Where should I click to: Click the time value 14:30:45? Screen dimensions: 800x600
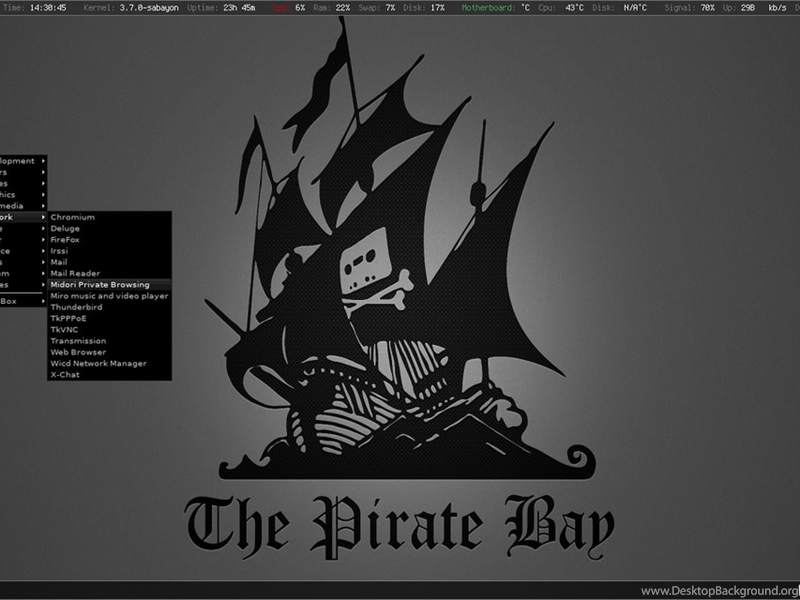[x=47, y=8]
